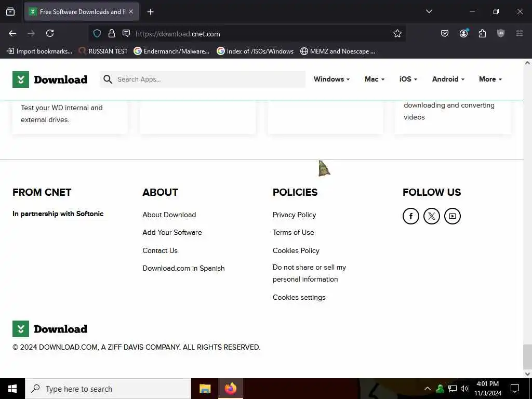Image resolution: width=532 pixels, height=399 pixels.
Task: Click the magnifier icon in search box
Action: [108, 79]
